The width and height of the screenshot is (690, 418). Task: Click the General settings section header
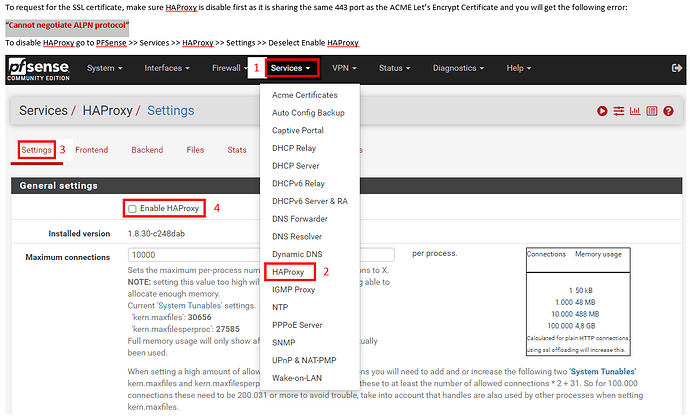click(x=347, y=186)
